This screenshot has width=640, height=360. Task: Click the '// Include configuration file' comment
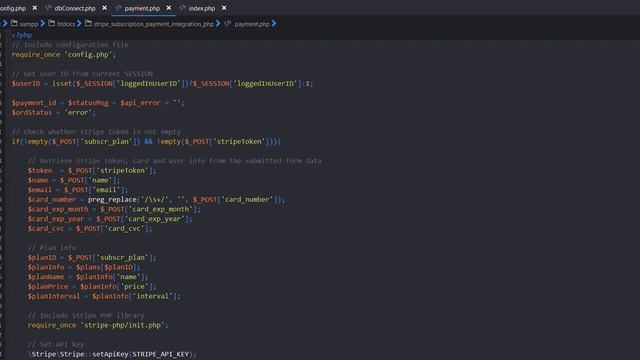click(x=70, y=45)
